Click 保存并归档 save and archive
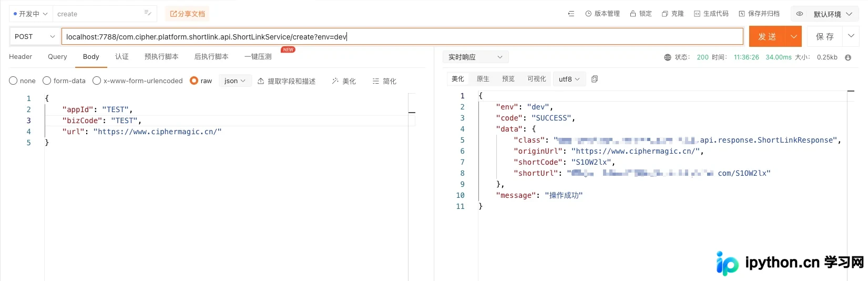Screen dimensions: 868x281 pos(759,14)
